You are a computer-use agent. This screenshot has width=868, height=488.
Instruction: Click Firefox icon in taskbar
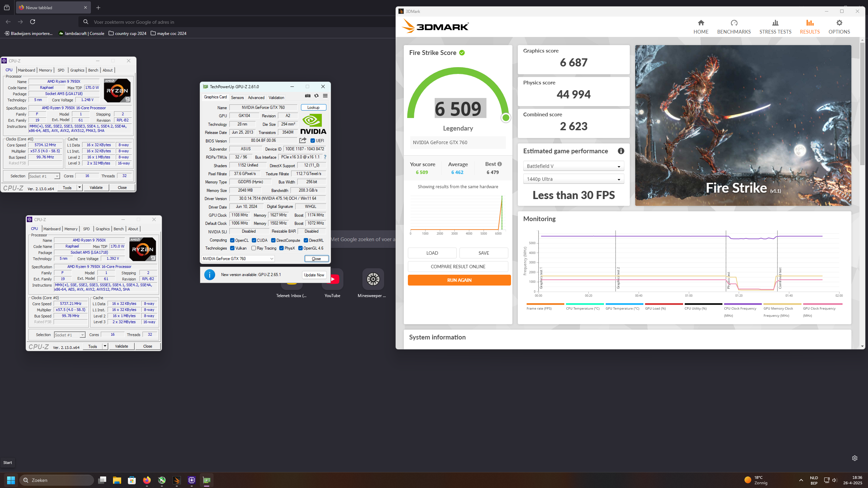coord(147,480)
